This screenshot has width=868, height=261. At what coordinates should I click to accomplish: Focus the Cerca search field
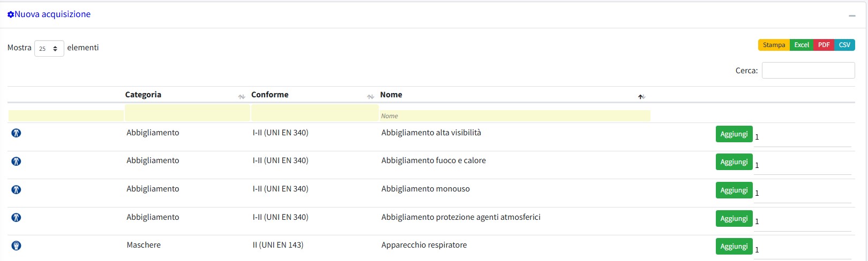808,71
